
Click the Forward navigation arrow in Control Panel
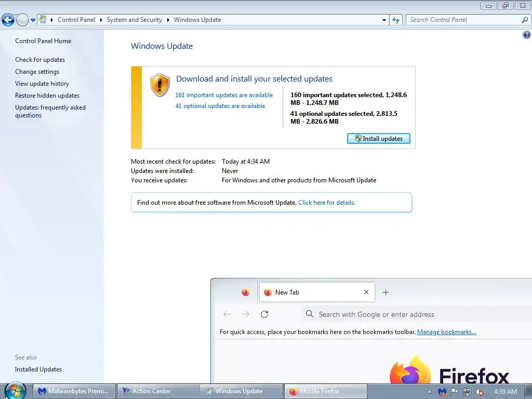[x=22, y=20]
